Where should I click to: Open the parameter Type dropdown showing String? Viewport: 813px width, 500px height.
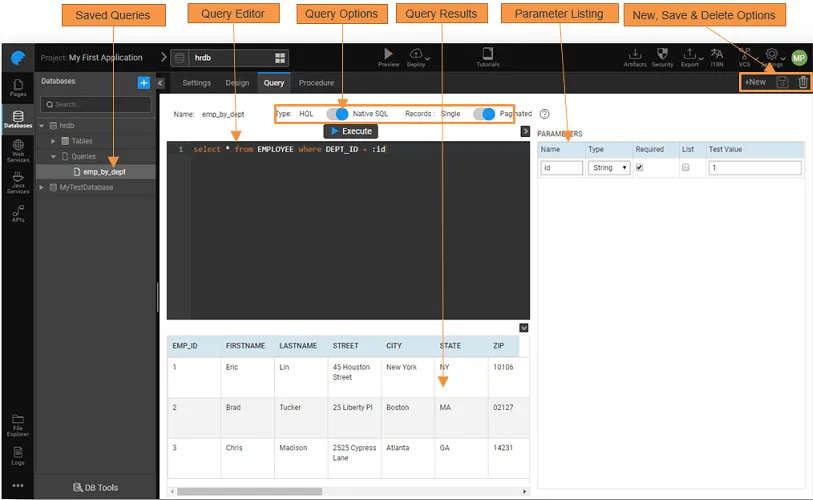pyautogui.click(x=609, y=168)
